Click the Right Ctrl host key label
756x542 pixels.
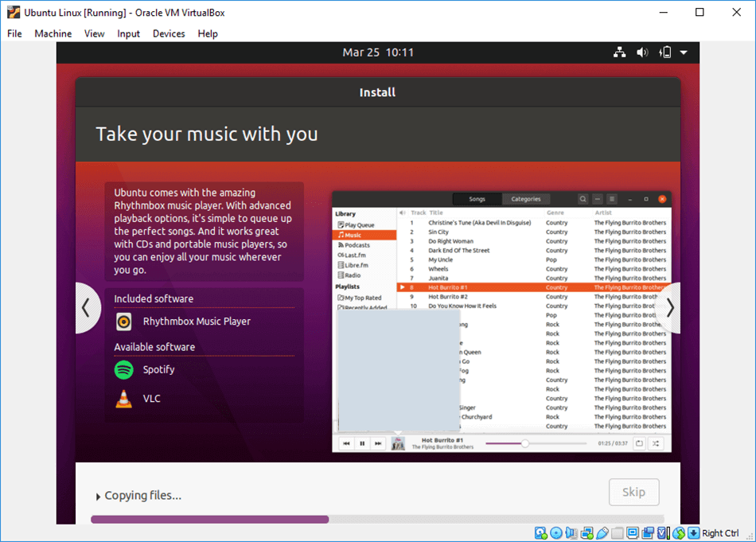click(x=720, y=532)
